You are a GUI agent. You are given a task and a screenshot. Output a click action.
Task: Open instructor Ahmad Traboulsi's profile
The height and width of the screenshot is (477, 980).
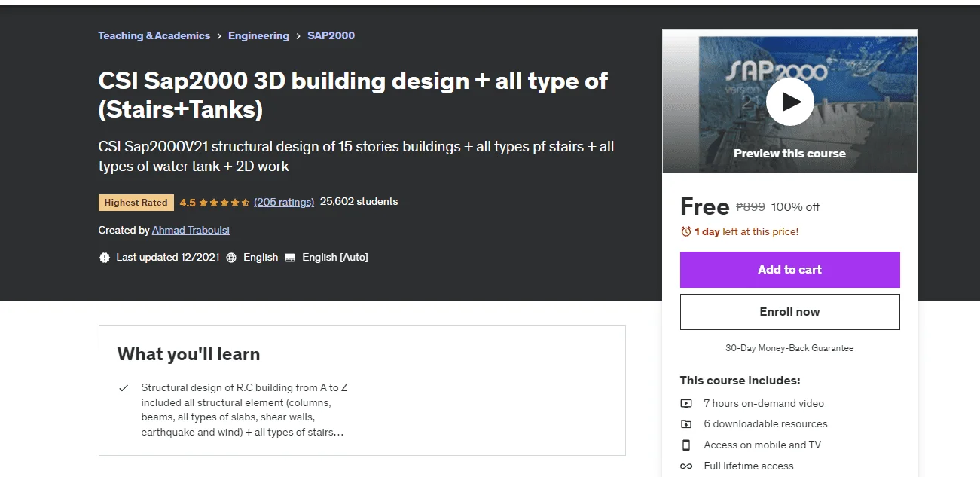pos(191,230)
